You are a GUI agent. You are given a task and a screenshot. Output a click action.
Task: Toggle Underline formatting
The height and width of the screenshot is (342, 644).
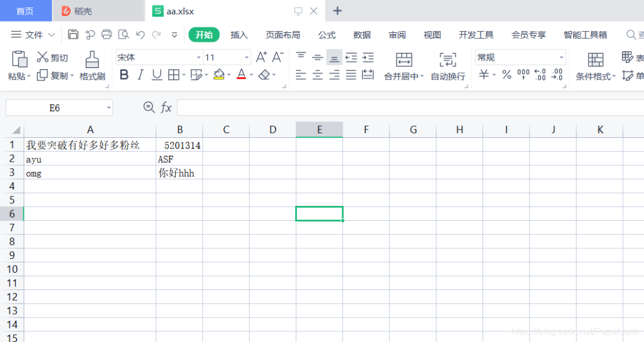156,75
